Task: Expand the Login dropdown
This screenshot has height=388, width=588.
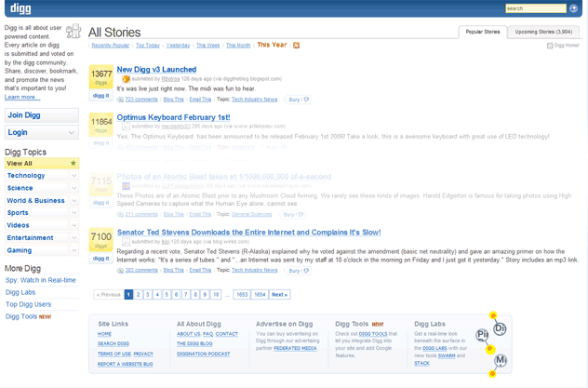Action: [72, 133]
